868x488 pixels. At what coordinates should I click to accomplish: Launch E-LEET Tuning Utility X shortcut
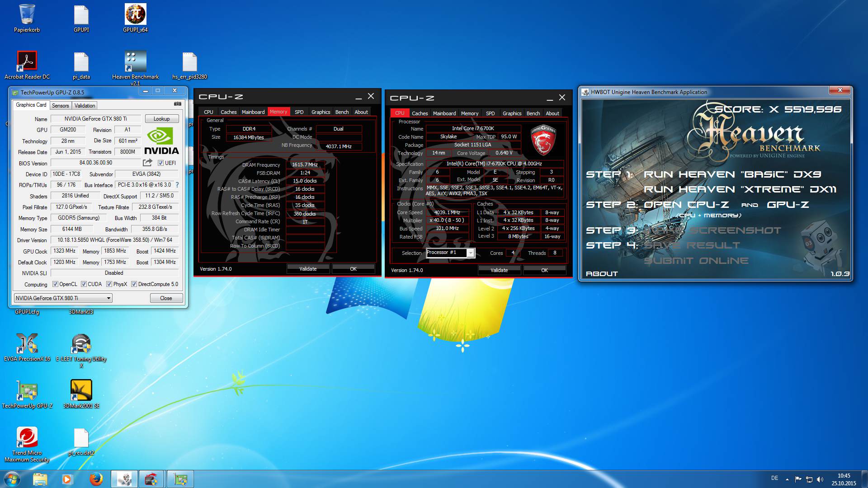81,350
